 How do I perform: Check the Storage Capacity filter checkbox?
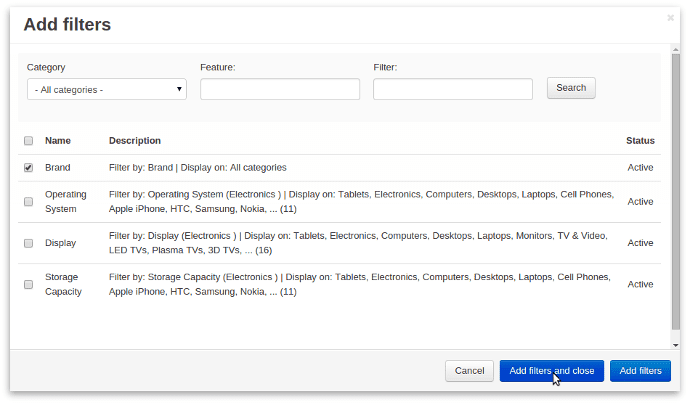click(x=28, y=284)
